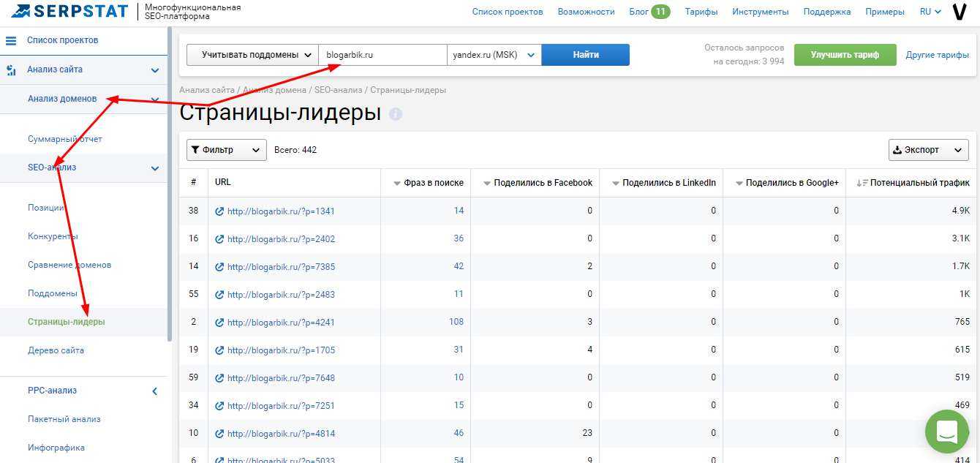The image size is (980, 463).
Task: Click the sidebar vertical scrollbar
Action: click(x=170, y=183)
